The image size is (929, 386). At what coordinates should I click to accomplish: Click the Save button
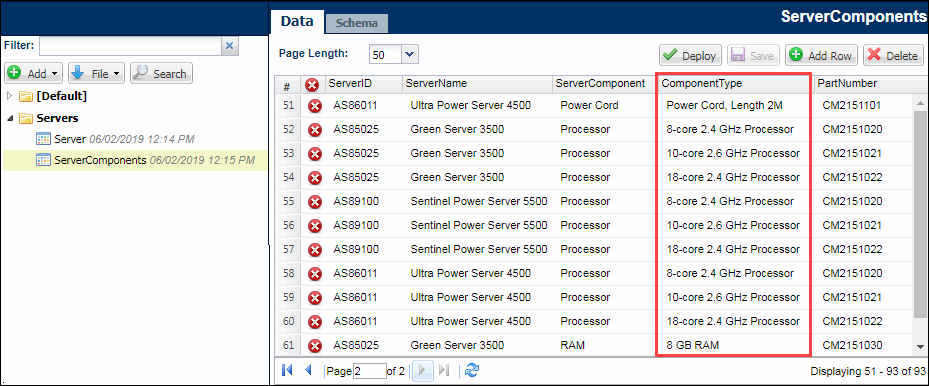753,56
